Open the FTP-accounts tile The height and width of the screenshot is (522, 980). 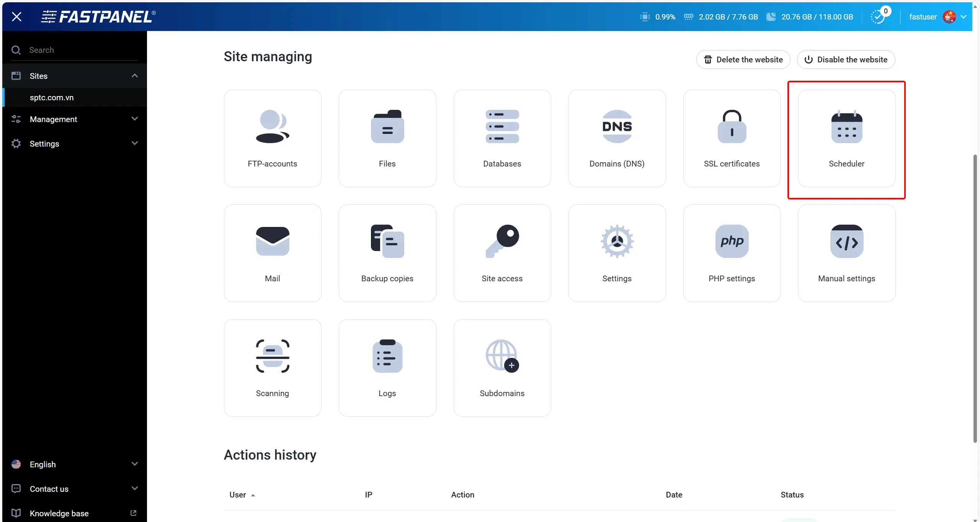272,138
